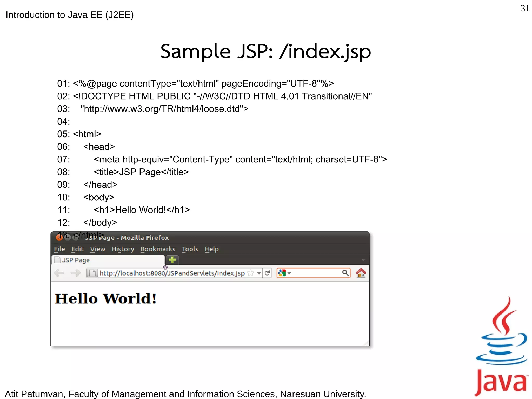532x399 pixels.
Task: Open the File menu
Action: tap(59, 249)
